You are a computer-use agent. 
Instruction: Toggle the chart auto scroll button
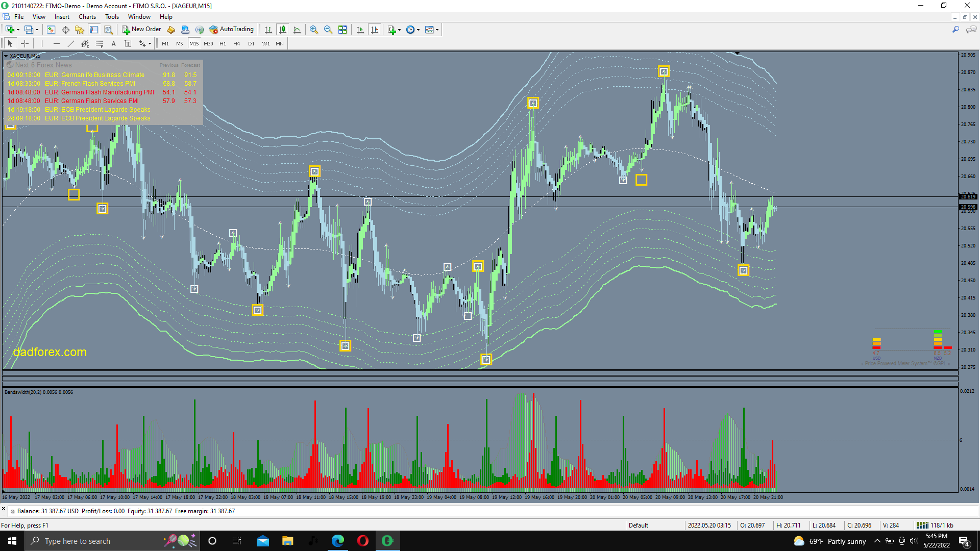pyautogui.click(x=360, y=30)
